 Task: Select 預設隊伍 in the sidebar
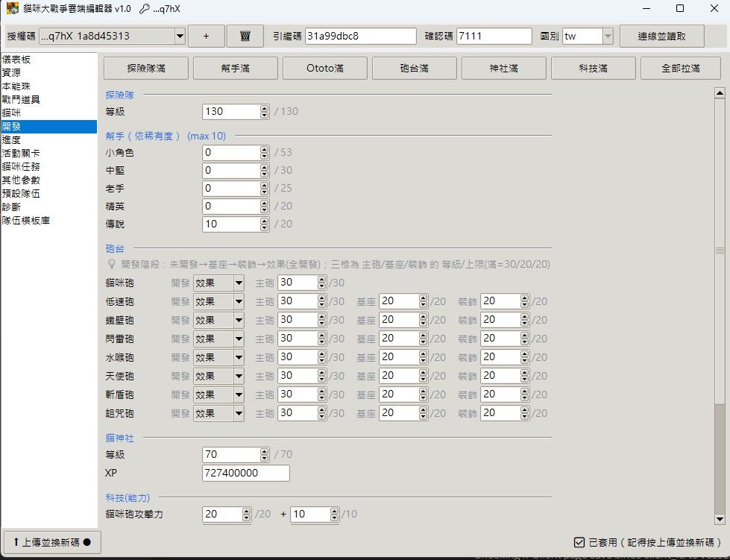pyautogui.click(x=49, y=194)
